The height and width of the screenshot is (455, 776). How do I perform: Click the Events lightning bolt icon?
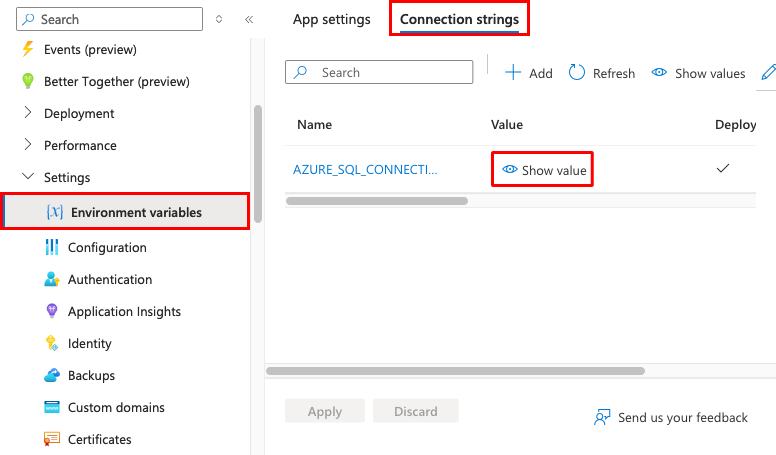point(28,49)
